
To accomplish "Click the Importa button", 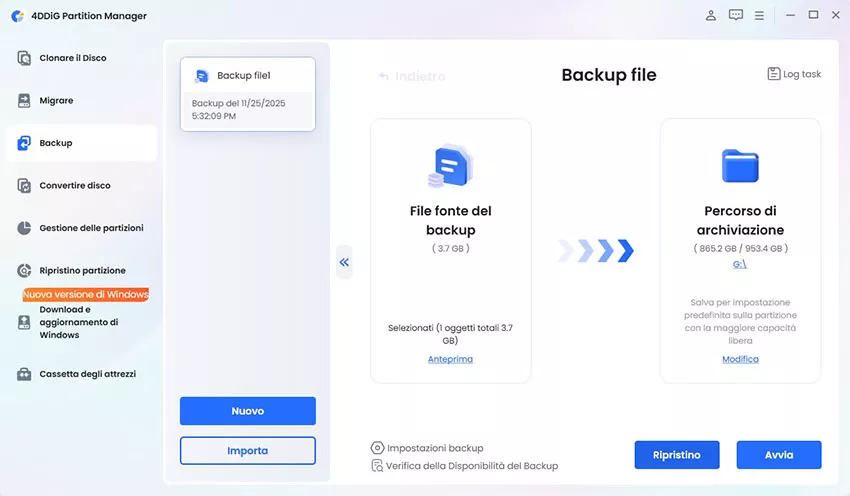I will click(x=248, y=450).
